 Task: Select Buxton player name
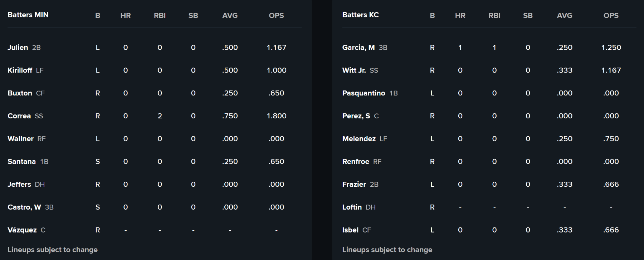click(x=20, y=93)
